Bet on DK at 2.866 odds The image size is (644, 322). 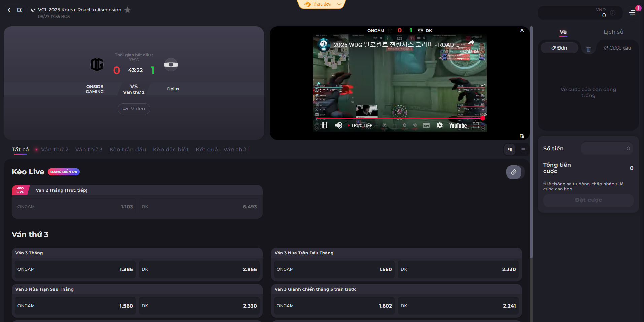(199, 269)
